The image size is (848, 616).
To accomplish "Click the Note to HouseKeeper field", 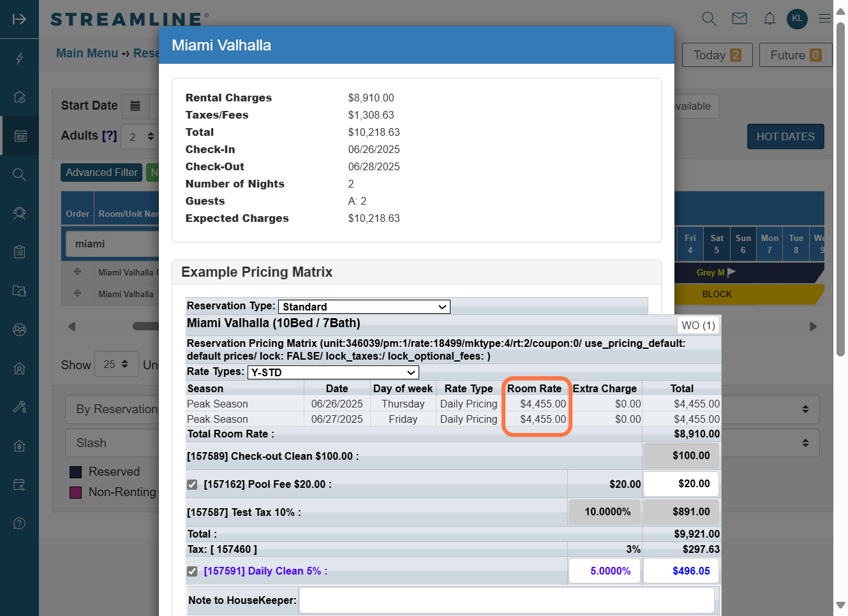I will click(x=507, y=601).
